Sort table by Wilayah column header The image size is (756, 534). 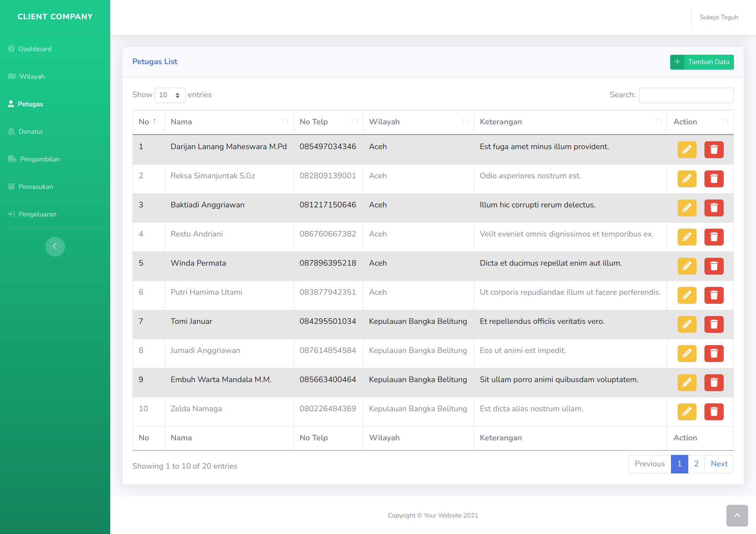click(418, 122)
